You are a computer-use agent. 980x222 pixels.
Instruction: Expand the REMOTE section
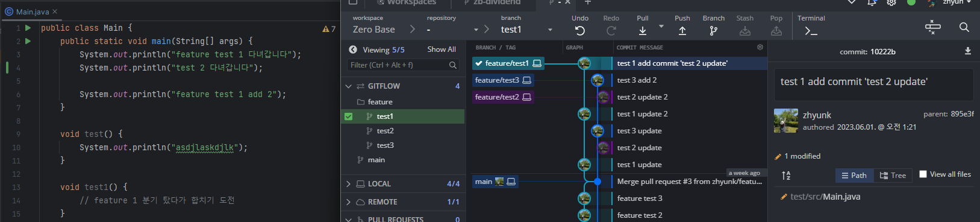(348, 202)
